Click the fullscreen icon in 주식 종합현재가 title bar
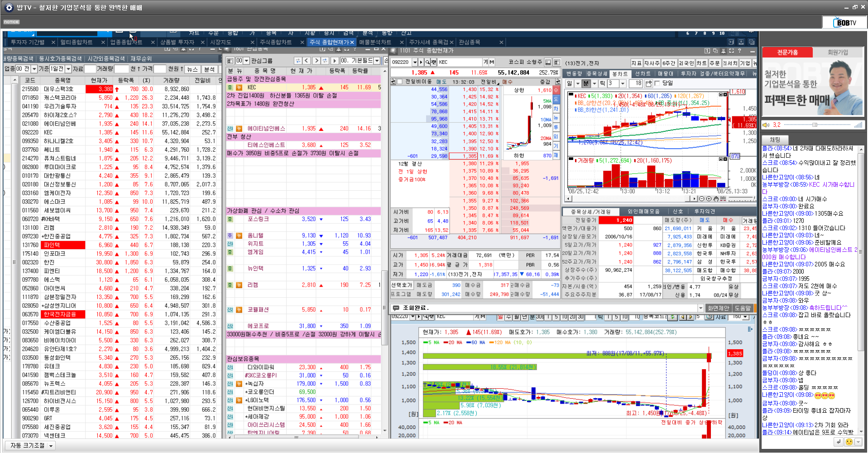The image size is (868, 453). [732, 51]
